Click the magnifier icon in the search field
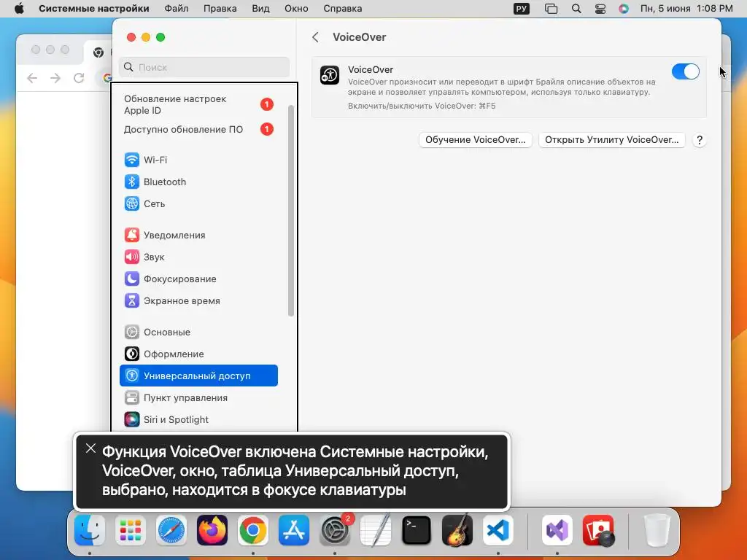747x560 pixels. pos(128,67)
